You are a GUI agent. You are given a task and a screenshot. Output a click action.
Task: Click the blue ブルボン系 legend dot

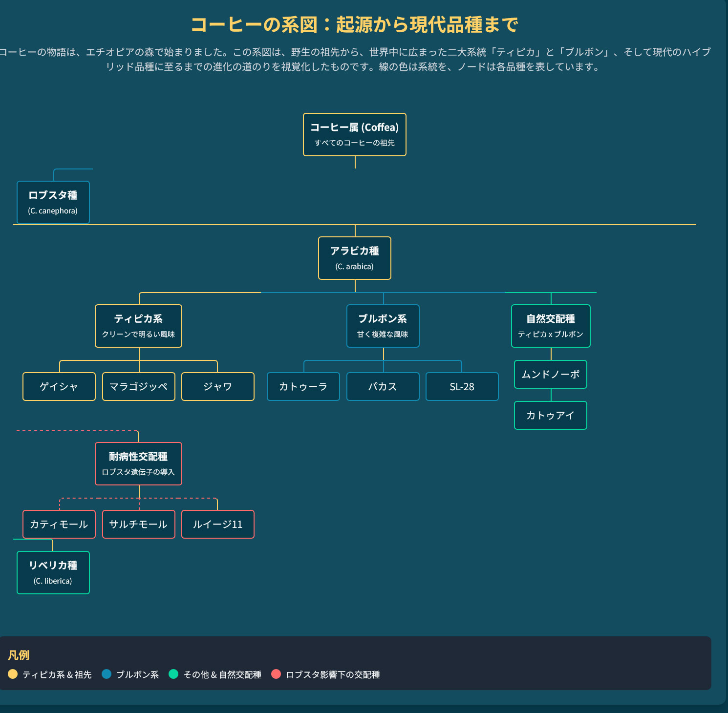(107, 674)
